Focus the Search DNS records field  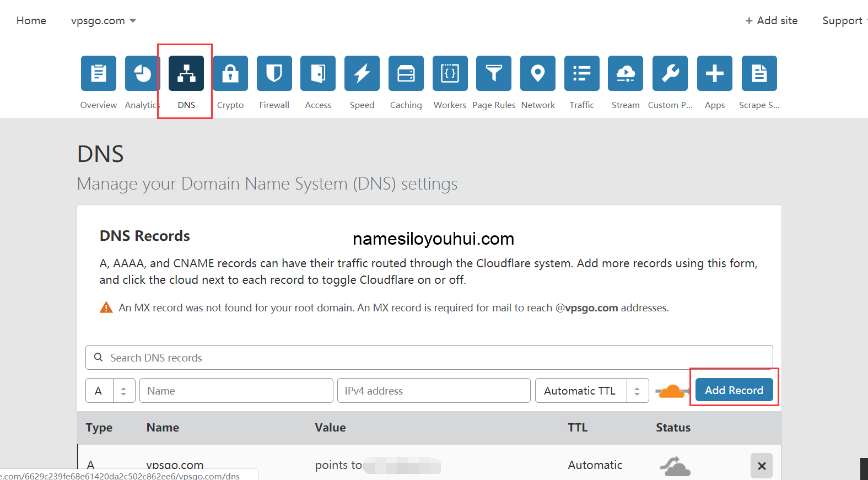click(429, 358)
